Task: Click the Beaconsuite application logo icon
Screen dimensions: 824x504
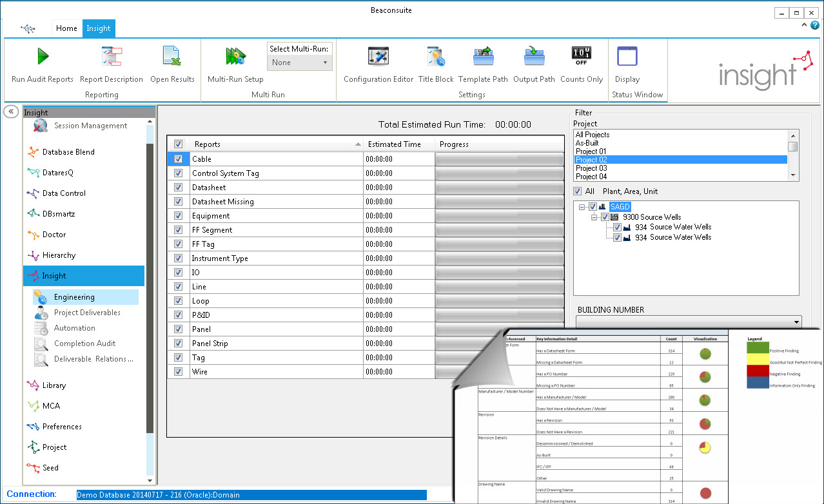Action: (x=28, y=28)
